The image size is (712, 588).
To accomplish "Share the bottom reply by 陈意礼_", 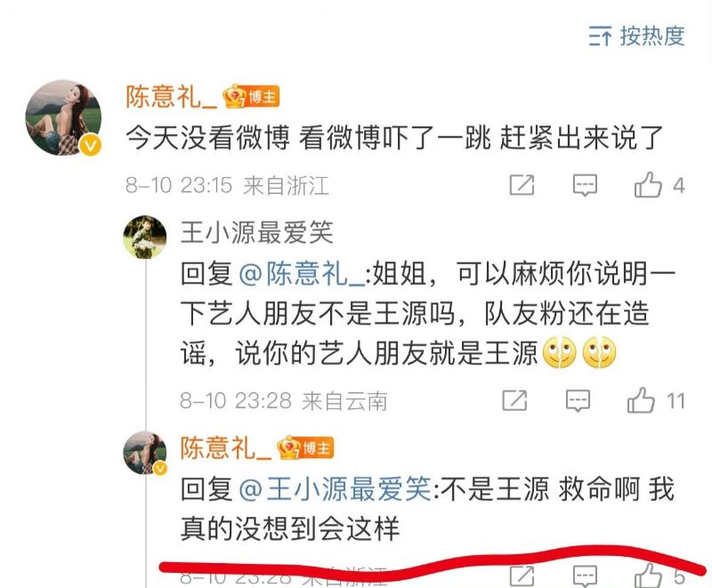I will coord(522,576).
